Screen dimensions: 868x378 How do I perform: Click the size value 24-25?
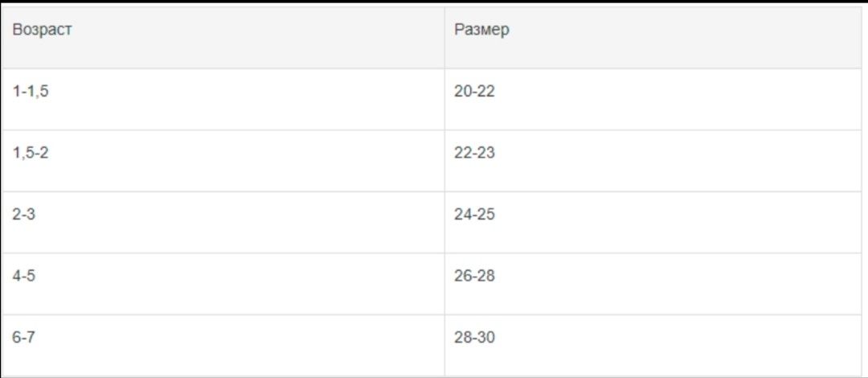(x=474, y=214)
